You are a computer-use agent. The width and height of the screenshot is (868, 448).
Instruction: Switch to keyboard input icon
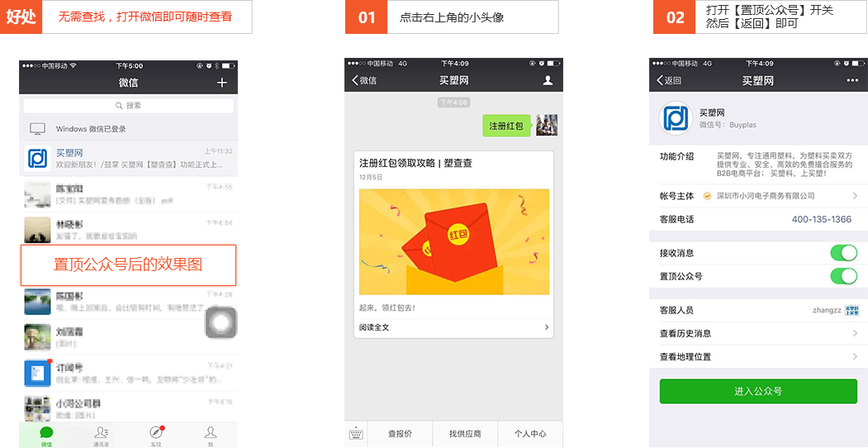point(356,434)
